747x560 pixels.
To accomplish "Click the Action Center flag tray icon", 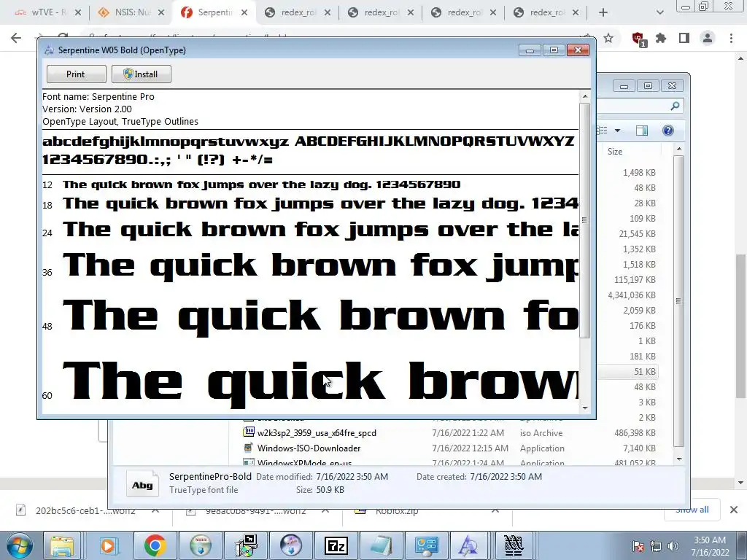I will (x=638, y=546).
